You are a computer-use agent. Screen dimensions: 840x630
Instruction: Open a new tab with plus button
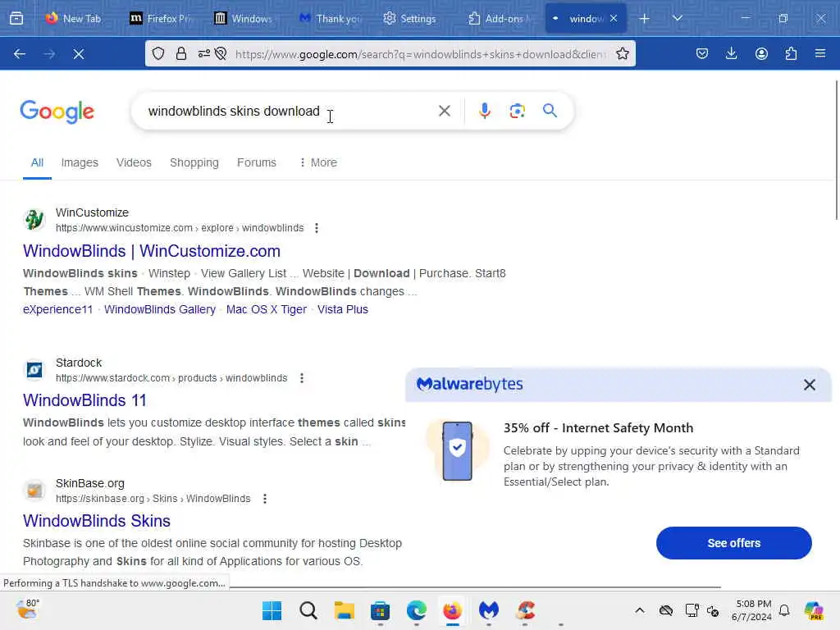click(645, 18)
